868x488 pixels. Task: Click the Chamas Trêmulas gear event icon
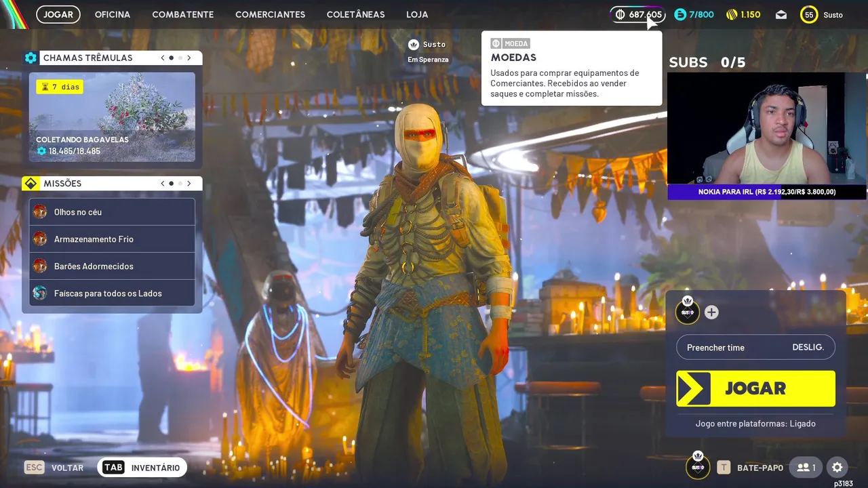tap(31, 58)
